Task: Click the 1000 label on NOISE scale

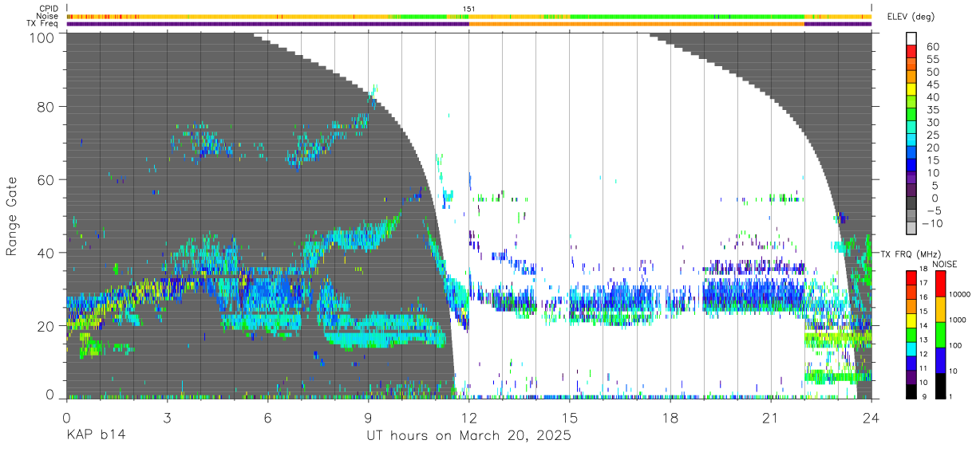Action: [x=958, y=320]
